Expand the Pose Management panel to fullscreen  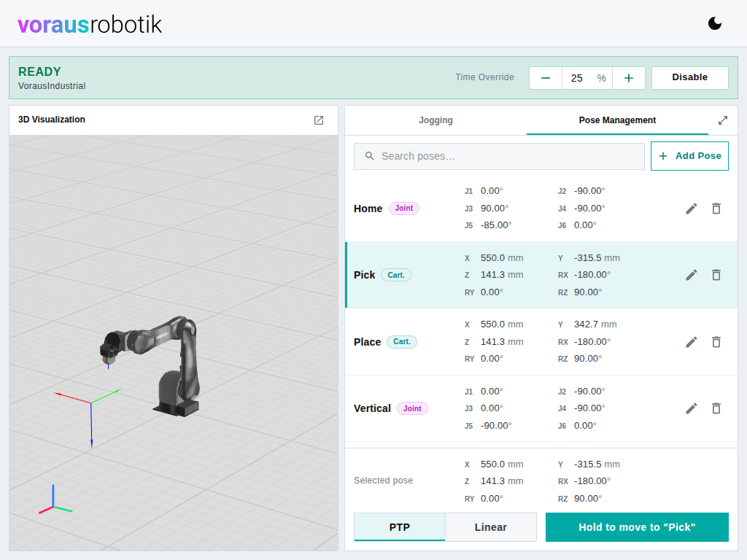(x=723, y=120)
